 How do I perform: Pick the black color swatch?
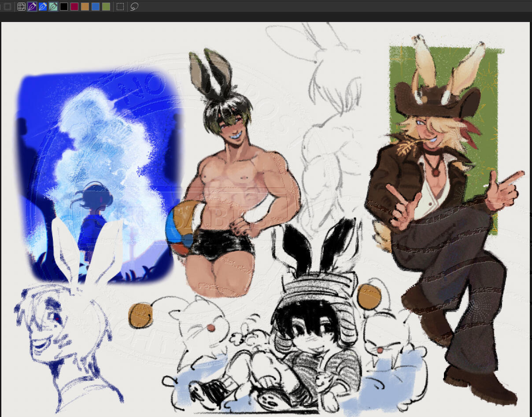point(64,7)
